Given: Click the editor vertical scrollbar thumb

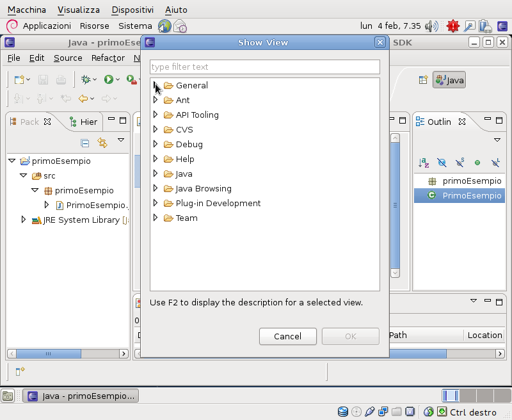Looking at the screenshot, I should pyautogui.click(x=395, y=205).
